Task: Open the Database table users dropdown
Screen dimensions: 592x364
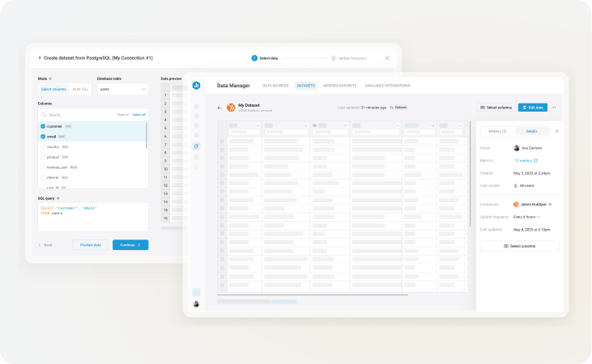Action: pyautogui.click(x=122, y=89)
